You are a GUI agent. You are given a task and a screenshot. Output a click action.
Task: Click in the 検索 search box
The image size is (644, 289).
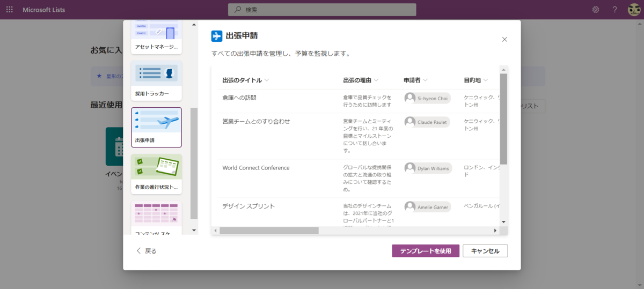[x=322, y=10]
